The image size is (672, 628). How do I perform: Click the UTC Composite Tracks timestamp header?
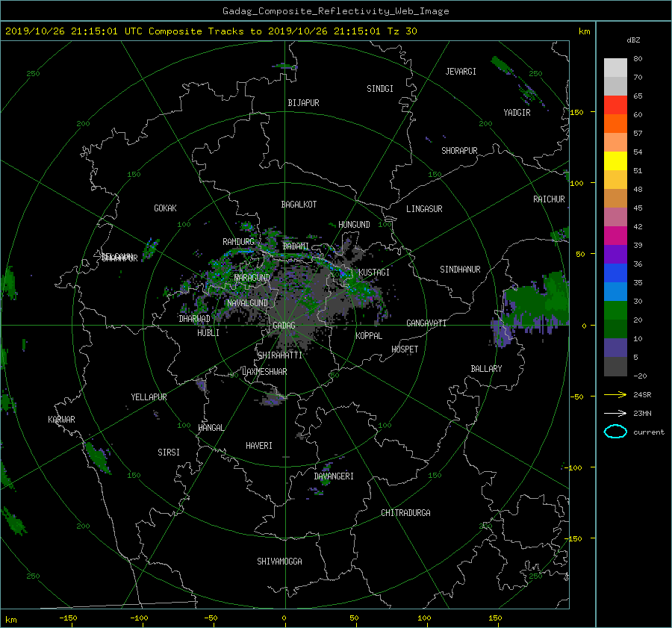211,31
